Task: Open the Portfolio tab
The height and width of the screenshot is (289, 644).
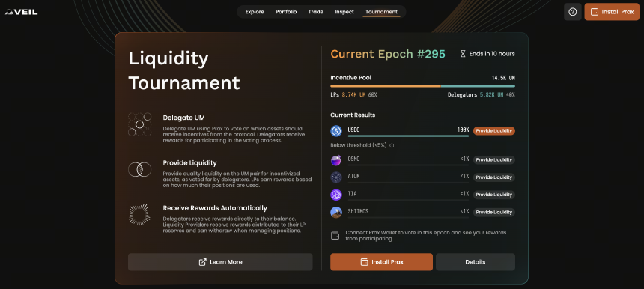Action: point(286,12)
